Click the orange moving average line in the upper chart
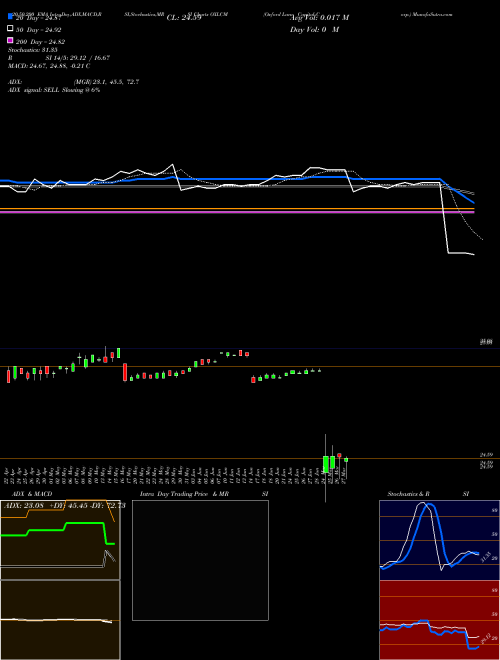The height and width of the screenshot is (660, 500). [237, 208]
